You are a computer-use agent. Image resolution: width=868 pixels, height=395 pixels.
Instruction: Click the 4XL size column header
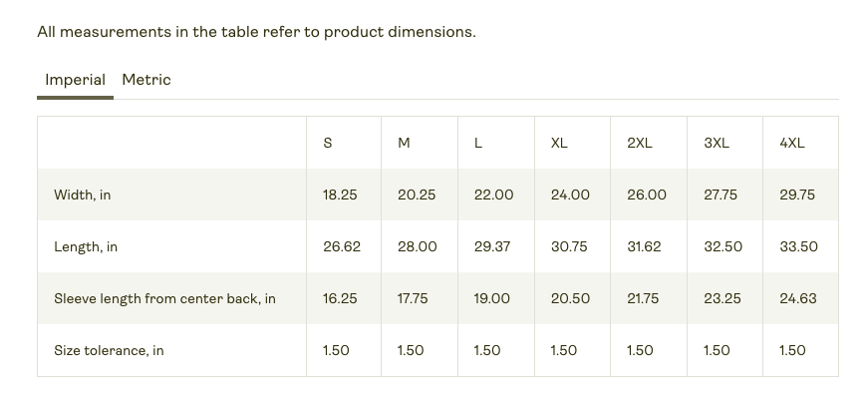[x=792, y=143]
